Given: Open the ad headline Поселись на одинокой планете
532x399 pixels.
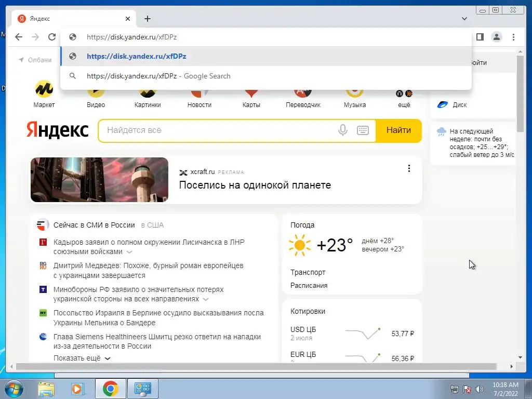Looking at the screenshot, I should [255, 185].
